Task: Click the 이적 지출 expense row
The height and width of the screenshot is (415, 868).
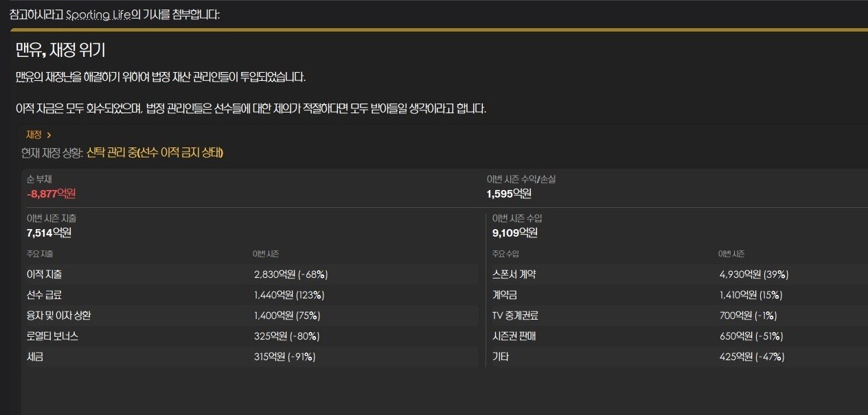Action: pos(251,274)
